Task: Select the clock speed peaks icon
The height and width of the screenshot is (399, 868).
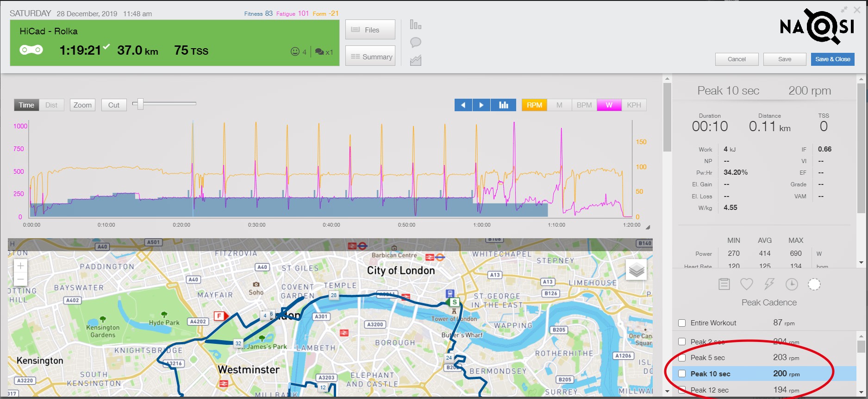Action: pos(792,284)
